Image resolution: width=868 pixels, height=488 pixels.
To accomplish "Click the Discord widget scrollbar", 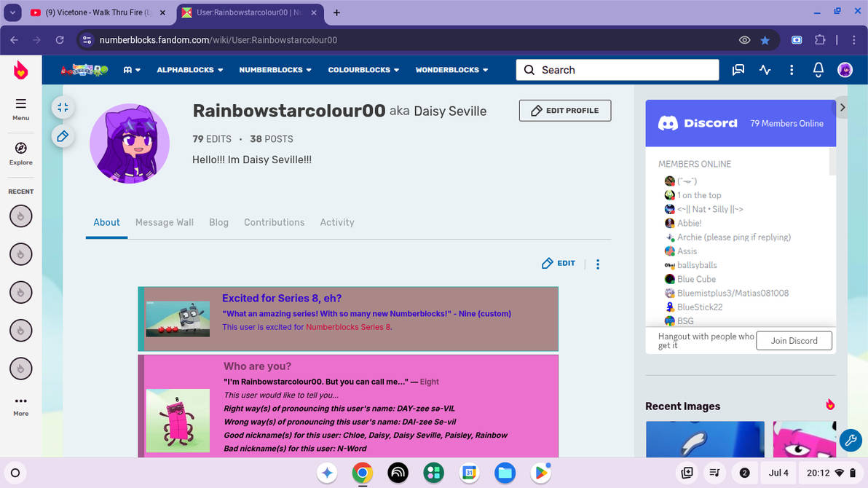I will tap(832, 161).
